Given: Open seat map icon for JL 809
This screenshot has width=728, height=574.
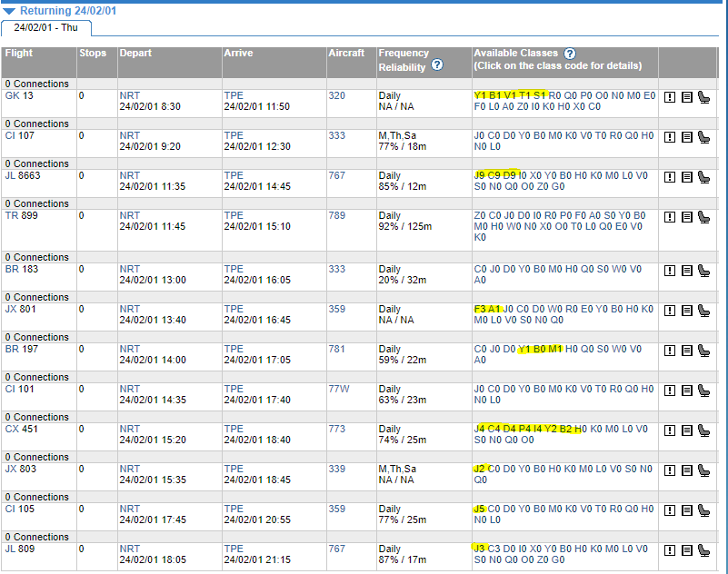Looking at the screenshot, I should tap(704, 549).
